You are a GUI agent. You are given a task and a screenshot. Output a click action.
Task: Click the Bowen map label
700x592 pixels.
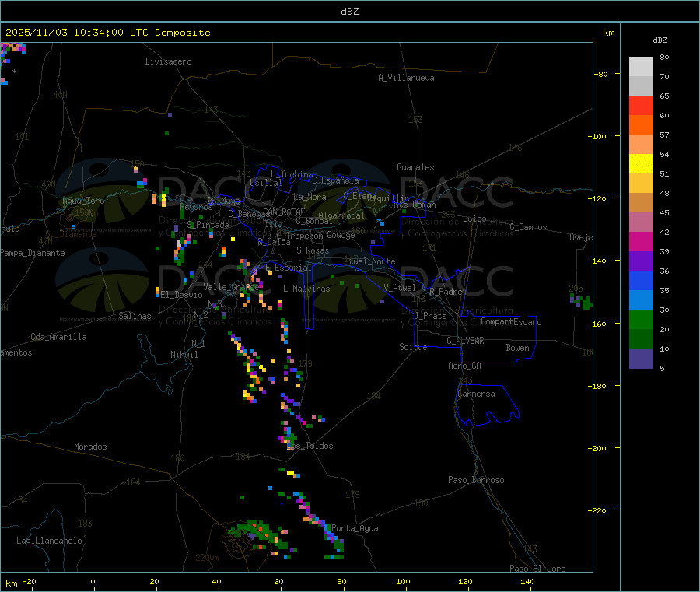[x=517, y=348]
